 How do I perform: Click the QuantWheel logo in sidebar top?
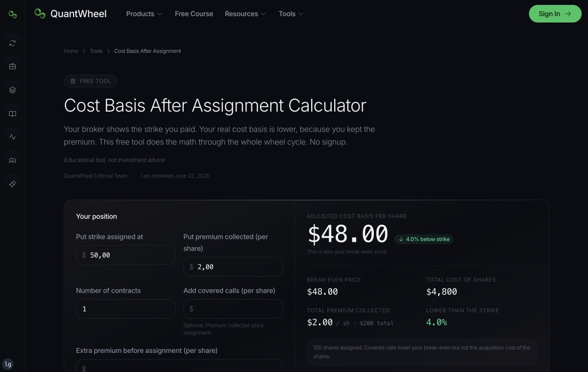[x=12, y=14]
